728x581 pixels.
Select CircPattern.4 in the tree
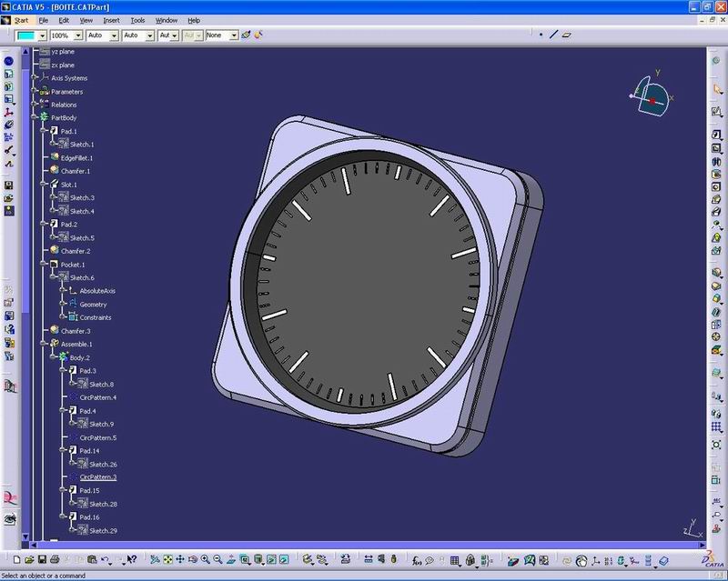(x=98, y=397)
